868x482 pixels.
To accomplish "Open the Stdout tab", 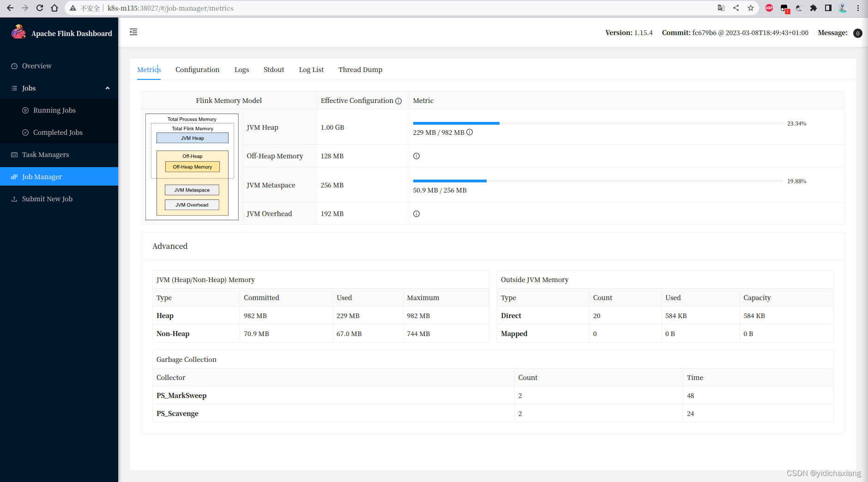I will click(274, 70).
